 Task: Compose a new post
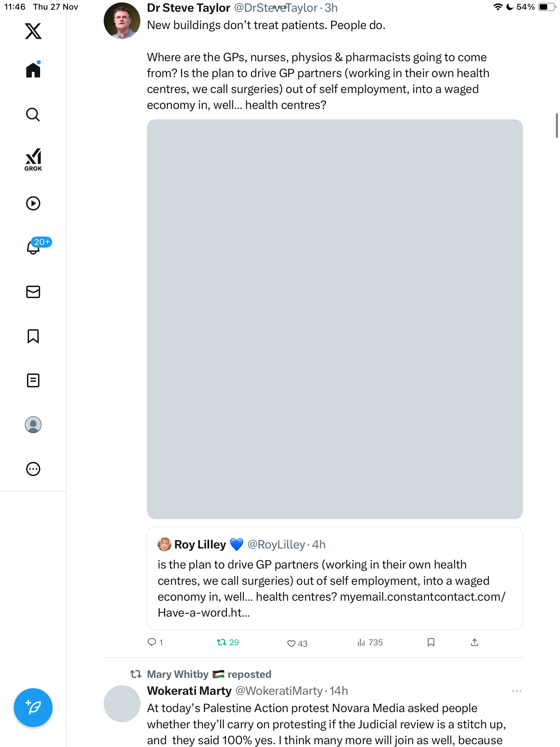(33, 708)
